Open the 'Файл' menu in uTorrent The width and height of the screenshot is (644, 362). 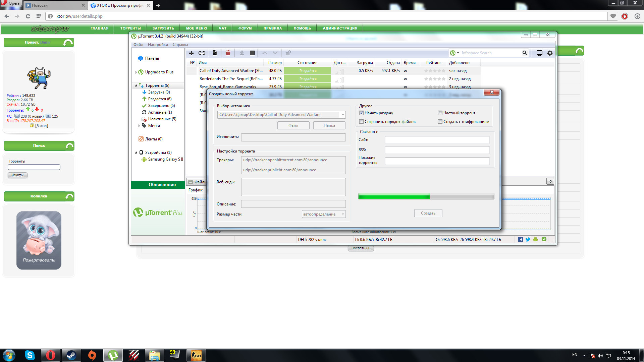[138, 45]
